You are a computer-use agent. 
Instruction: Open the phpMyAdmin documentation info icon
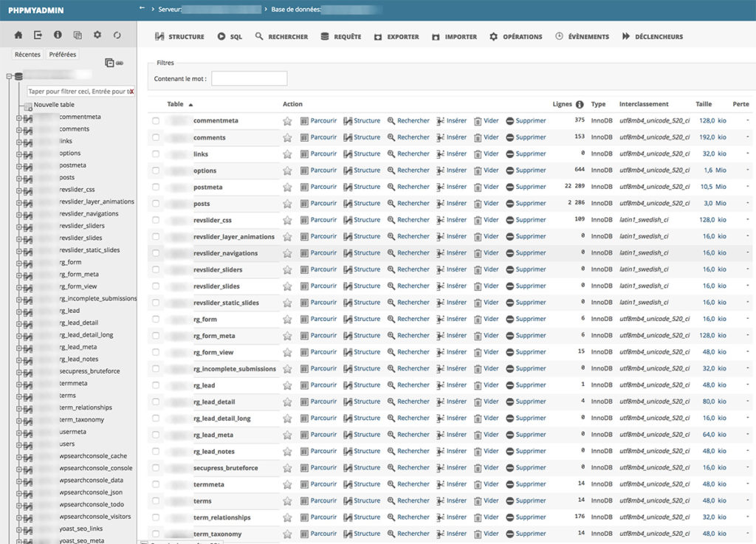point(58,35)
